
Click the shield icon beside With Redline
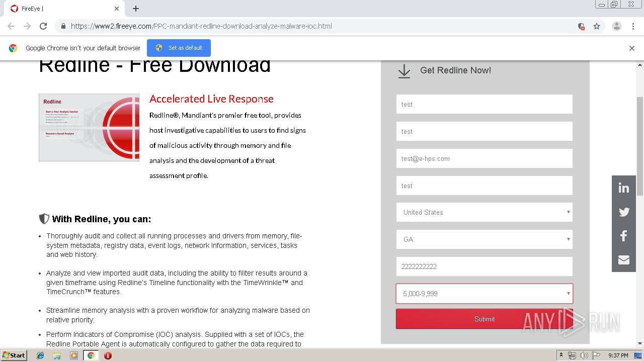click(x=44, y=219)
